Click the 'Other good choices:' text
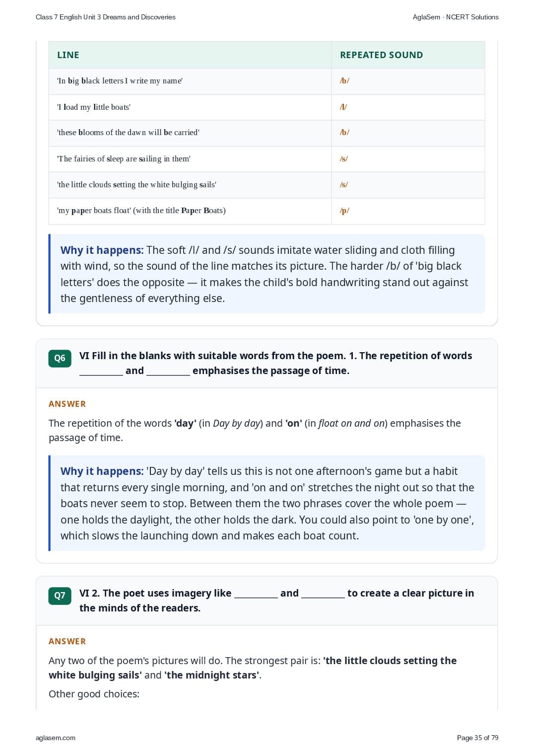 point(94,694)
